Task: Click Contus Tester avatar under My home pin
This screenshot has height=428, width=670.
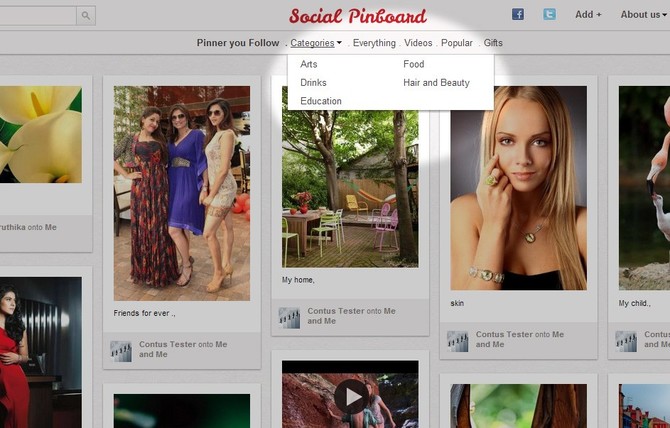Action: point(289,318)
